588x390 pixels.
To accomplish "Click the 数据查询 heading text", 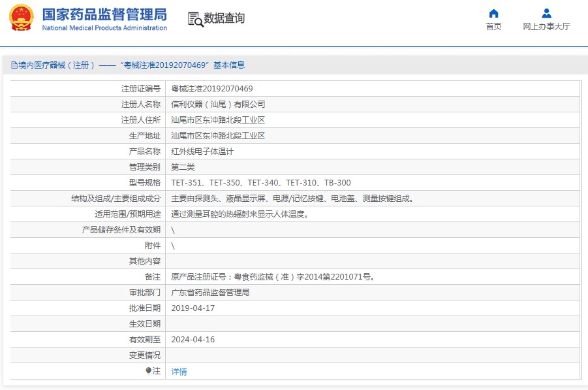I will pyautogui.click(x=224, y=18).
